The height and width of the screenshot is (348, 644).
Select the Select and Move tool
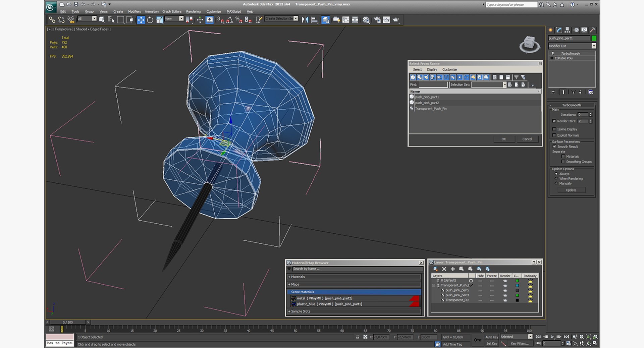click(x=141, y=20)
